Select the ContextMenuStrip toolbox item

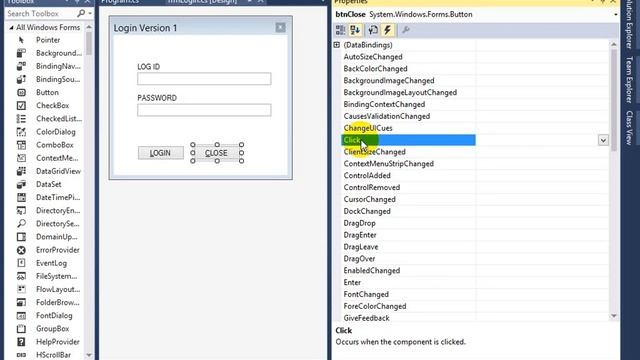click(x=48, y=158)
